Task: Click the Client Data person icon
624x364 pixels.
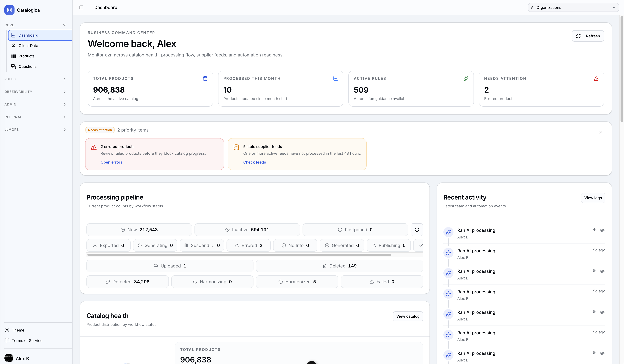Action: coord(14,46)
